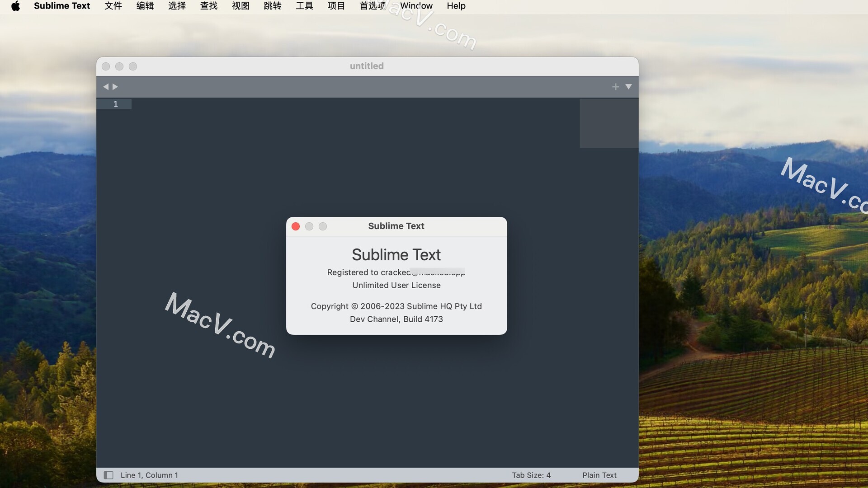Open the 首选项 menu
868x488 pixels.
[372, 6]
